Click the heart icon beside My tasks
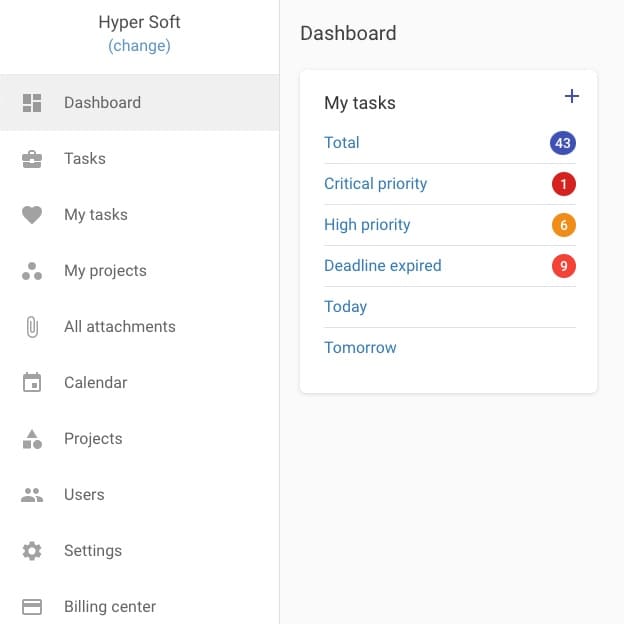 pos(32,215)
